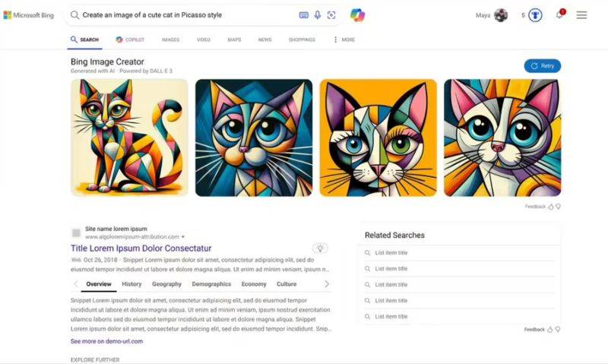
Task: Click the lightbulb icon beside result title
Action: click(x=321, y=248)
